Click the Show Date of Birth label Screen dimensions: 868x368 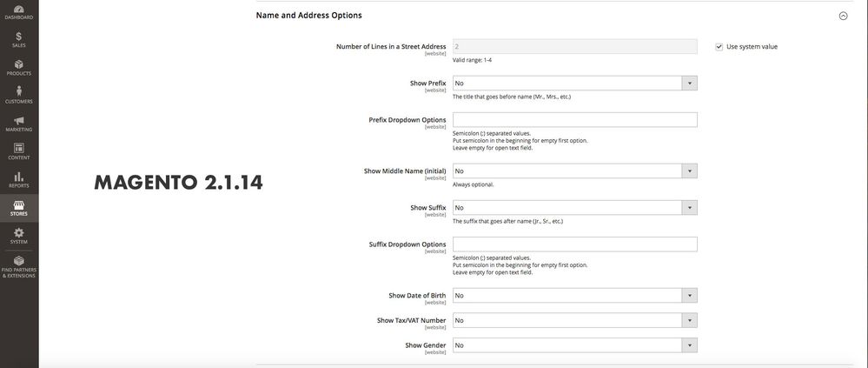[x=417, y=296]
